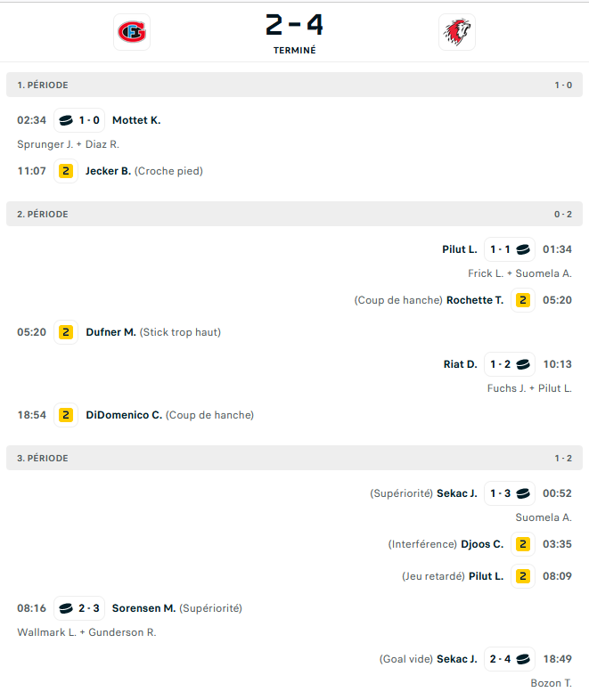
Task: Click the 1. Période section header
Action: (294, 85)
